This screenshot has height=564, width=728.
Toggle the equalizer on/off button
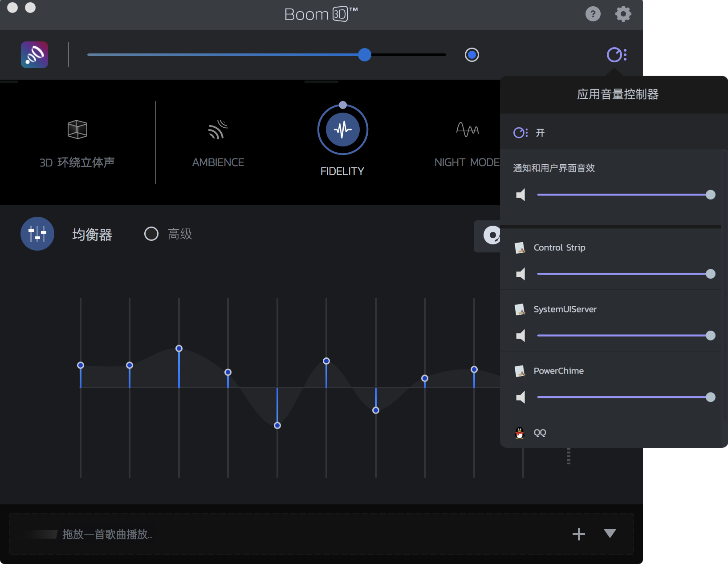pos(37,234)
